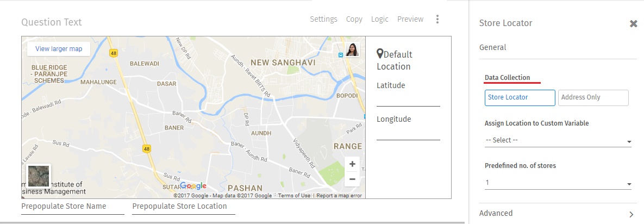Open Predefined no. of stores dropdown

tap(558, 183)
